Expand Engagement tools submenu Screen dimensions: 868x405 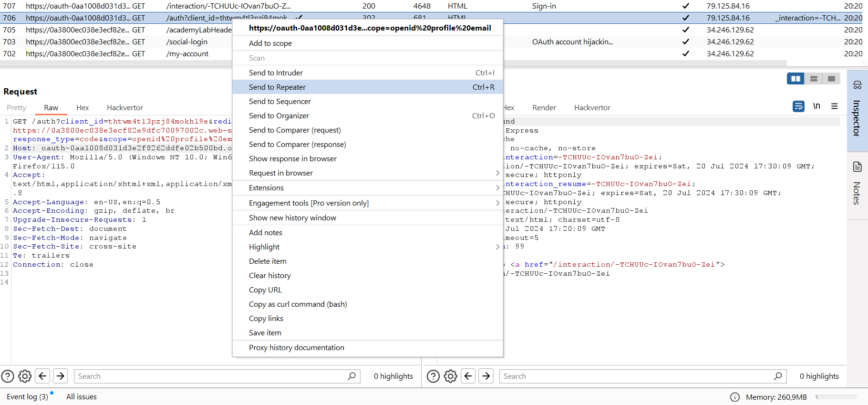click(x=367, y=203)
